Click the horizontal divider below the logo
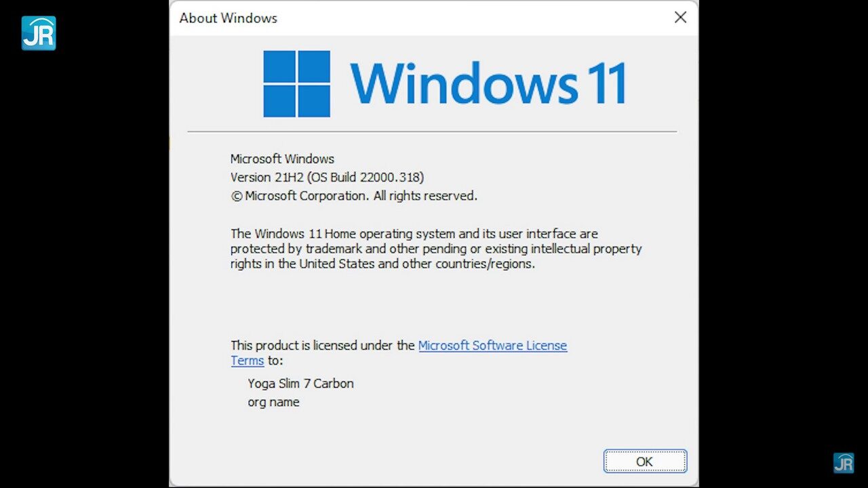Screen dimensions: 868x488 (x=432, y=131)
